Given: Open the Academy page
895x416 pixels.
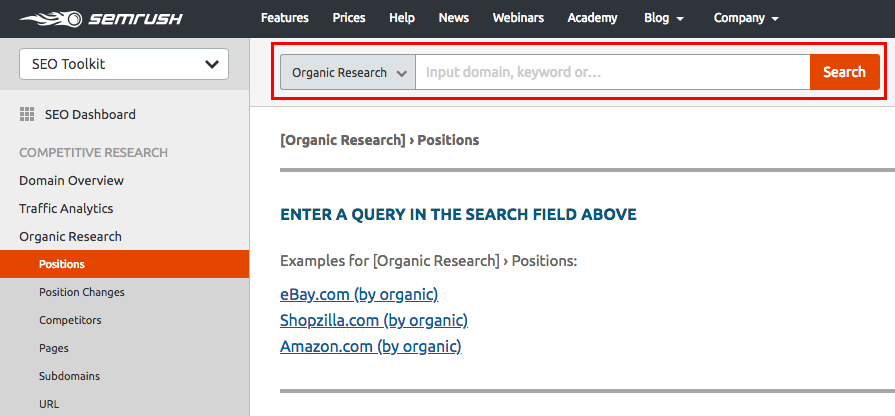Looking at the screenshot, I should pos(592,18).
